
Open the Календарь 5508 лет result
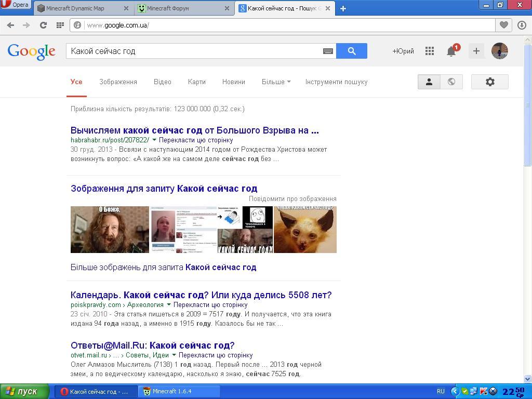(201, 295)
